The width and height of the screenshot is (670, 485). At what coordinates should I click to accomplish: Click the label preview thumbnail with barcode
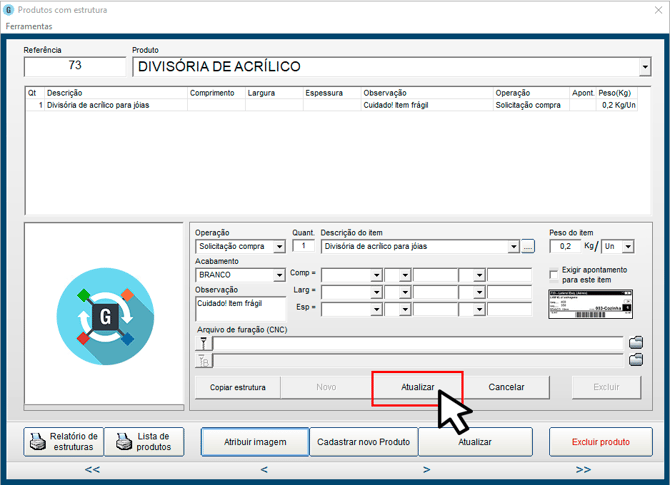(590, 304)
